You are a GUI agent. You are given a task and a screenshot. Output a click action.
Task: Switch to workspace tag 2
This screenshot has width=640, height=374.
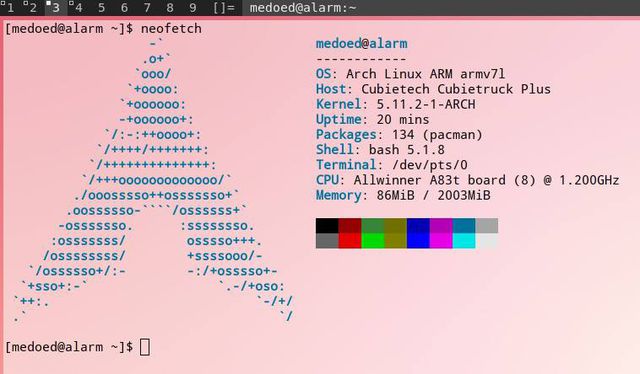pos(33,8)
